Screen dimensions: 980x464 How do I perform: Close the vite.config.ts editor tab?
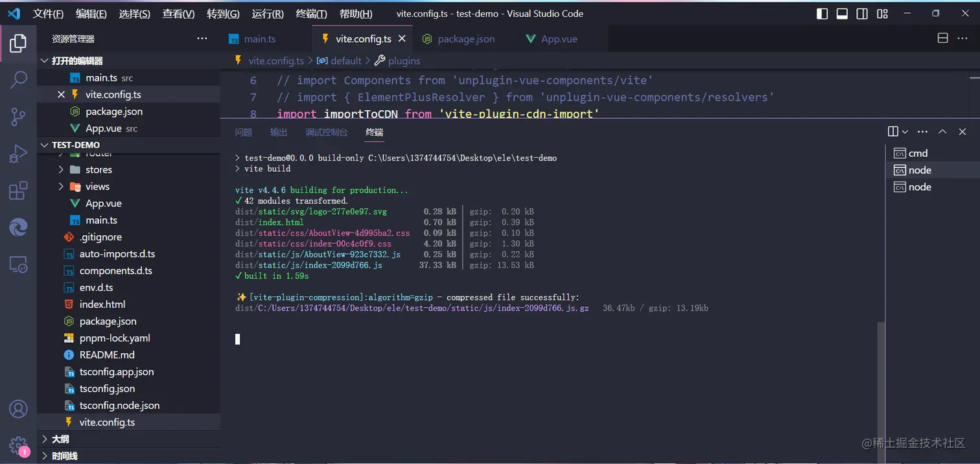click(x=402, y=39)
